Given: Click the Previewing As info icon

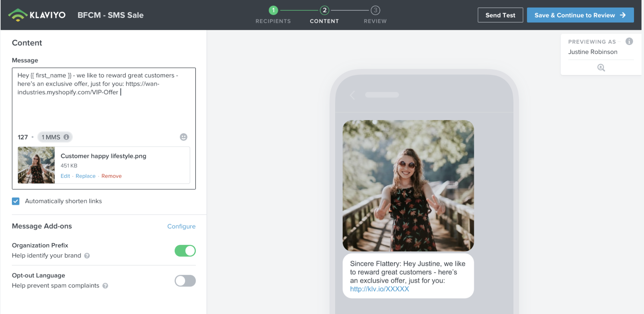Looking at the screenshot, I should (629, 41).
